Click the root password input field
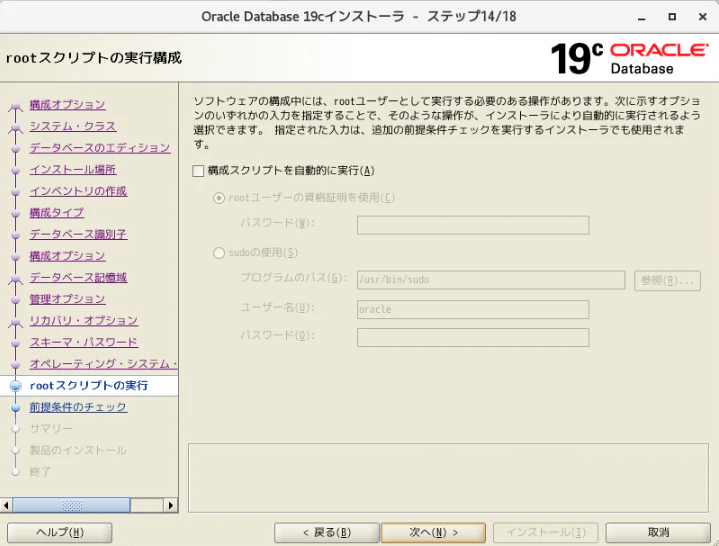The height and width of the screenshot is (546, 719). point(473,225)
